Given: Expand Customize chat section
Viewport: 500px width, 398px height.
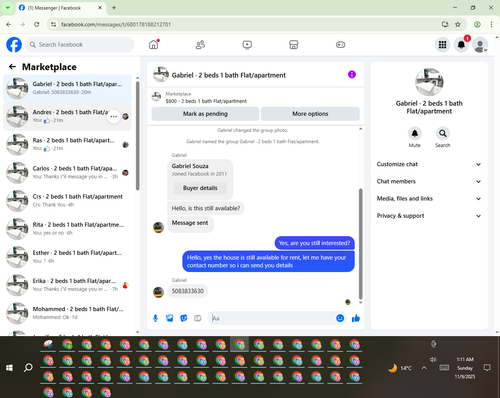Looking at the screenshot, I should point(429,164).
